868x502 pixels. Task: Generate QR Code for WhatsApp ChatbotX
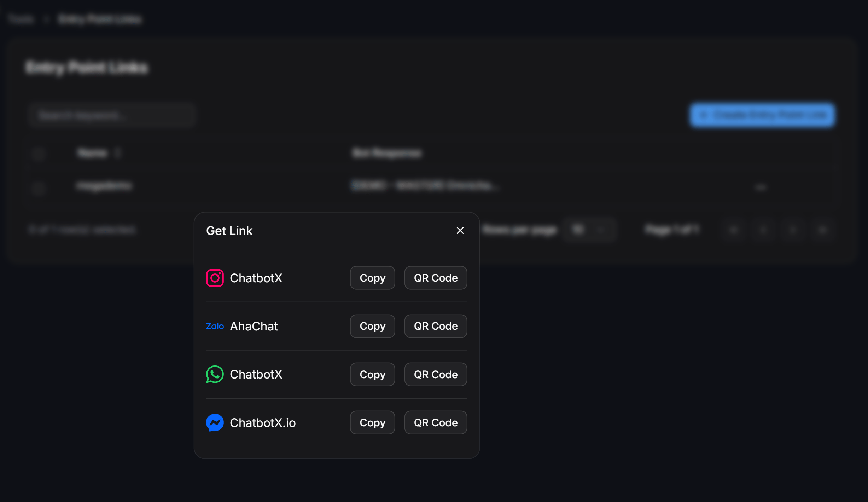coord(436,374)
